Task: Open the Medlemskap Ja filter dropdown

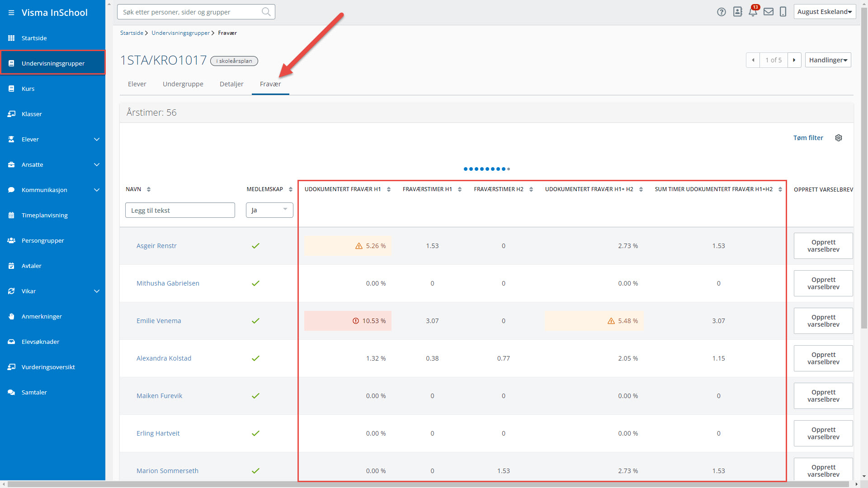Action: 269,210
